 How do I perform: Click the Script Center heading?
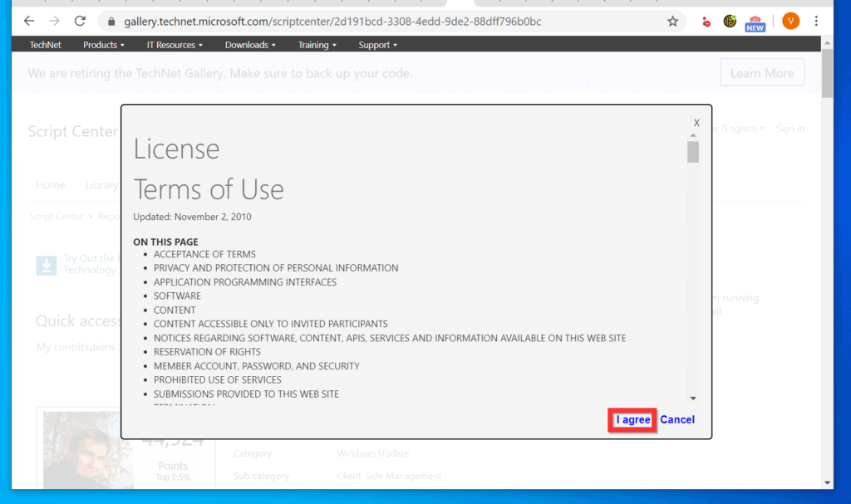[73, 131]
